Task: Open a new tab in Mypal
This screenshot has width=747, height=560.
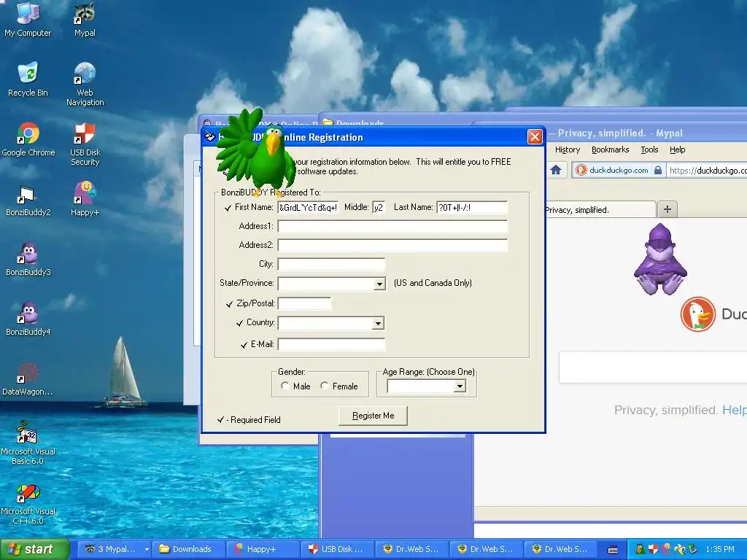Action: (x=667, y=209)
